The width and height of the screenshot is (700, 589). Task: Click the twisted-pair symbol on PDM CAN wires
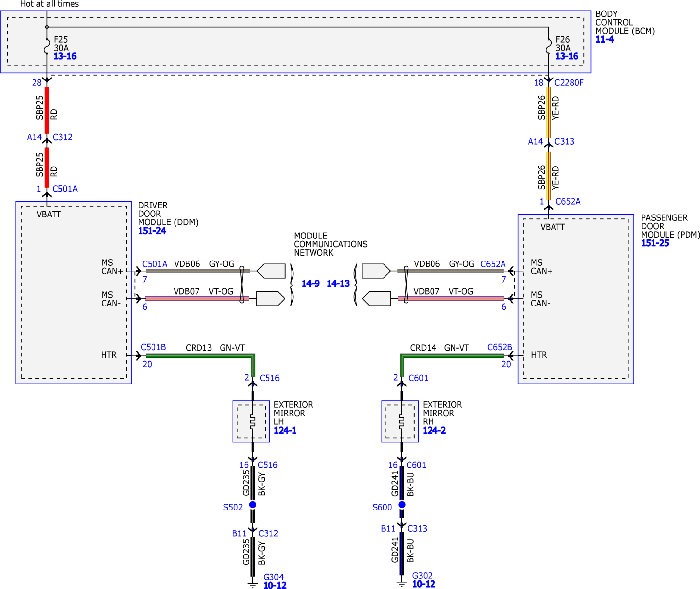click(x=406, y=284)
